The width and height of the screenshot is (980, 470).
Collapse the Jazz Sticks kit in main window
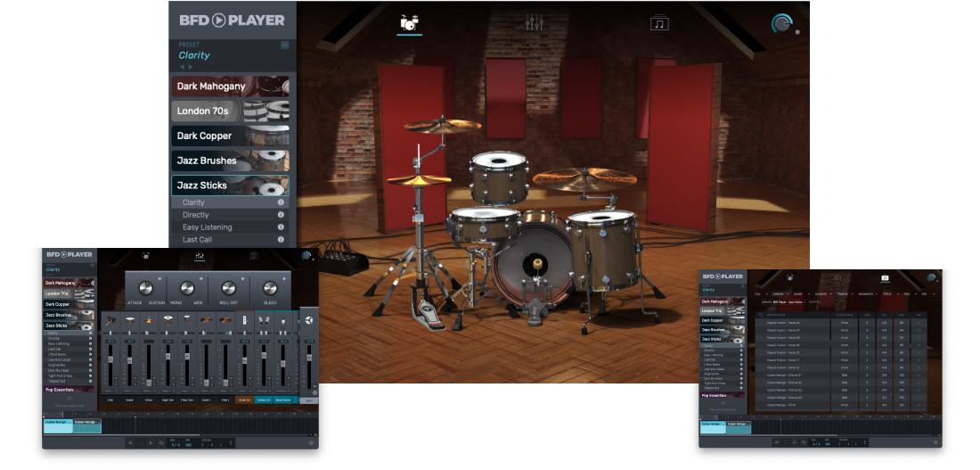point(230,186)
